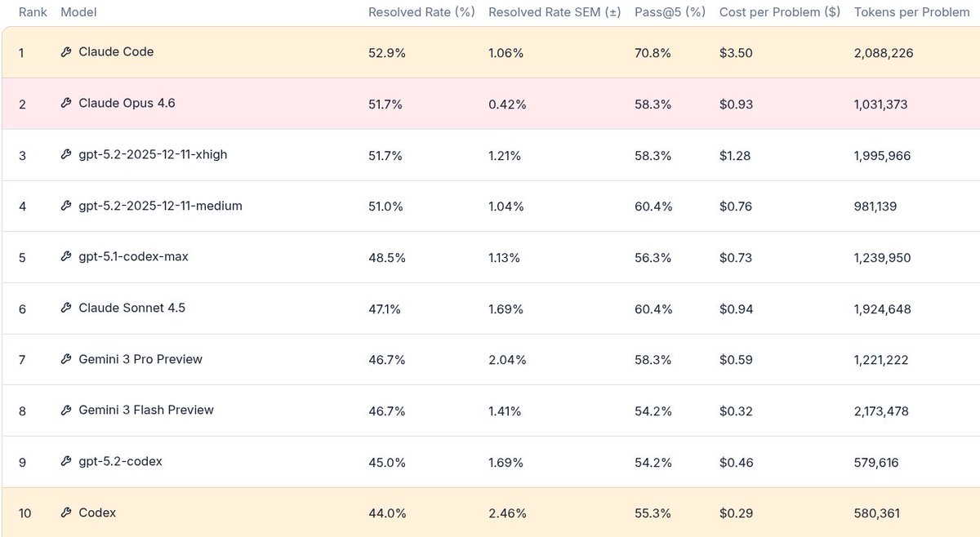Image resolution: width=980 pixels, height=537 pixels.
Task: Click the wrench icon next to Claude Sonnet 4.5
Action: [66, 308]
